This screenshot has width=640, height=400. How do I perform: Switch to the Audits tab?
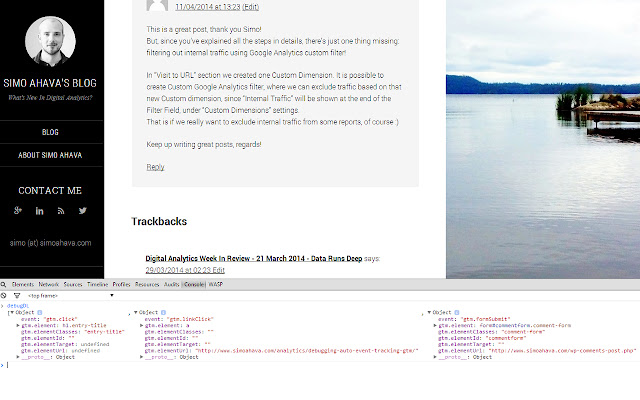(171, 284)
